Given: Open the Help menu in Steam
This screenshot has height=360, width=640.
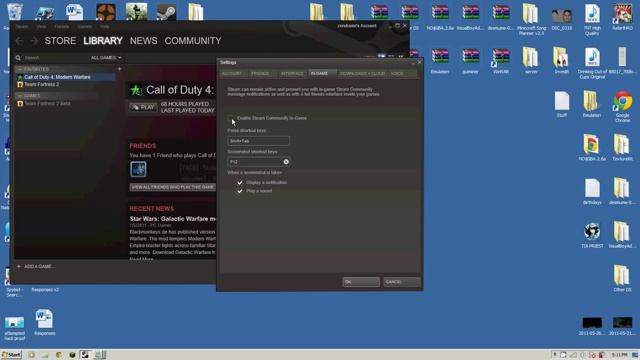Looking at the screenshot, I should tap(104, 27).
